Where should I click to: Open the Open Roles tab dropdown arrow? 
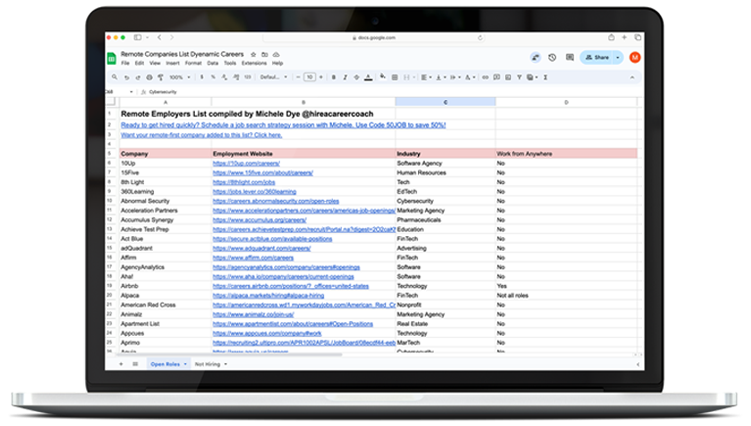(185, 364)
